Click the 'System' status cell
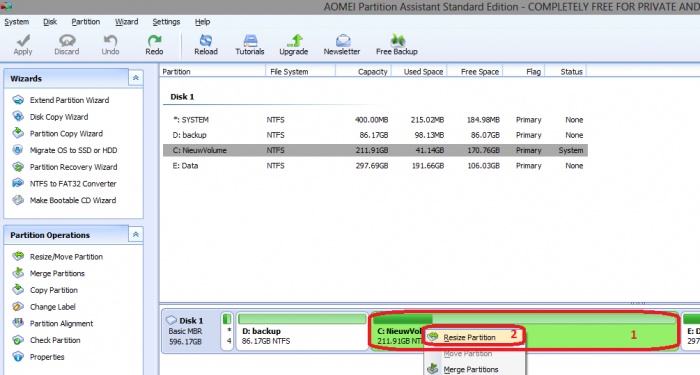The width and height of the screenshot is (700, 375). [571, 150]
